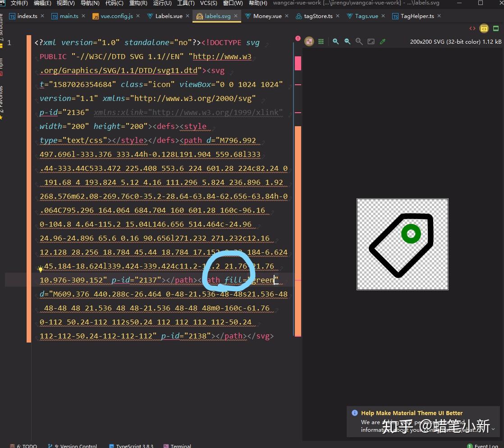Screen dimensions: 504x448
Task: Click the image info '200x200 SVG (32-bit color) 1.12 kB'
Action: (455, 42)
